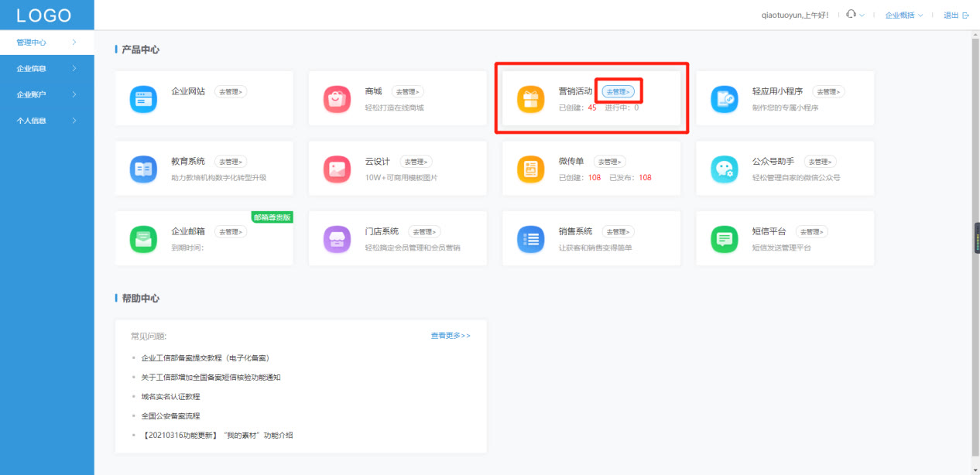This screenshot has width=980, height=475.
Task: Open the 门店系统 store icon
Action: click(x=337, y=238)
